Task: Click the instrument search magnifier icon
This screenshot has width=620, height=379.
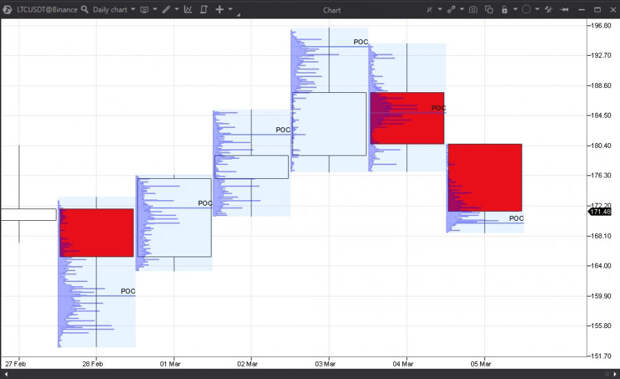Action: 85,9
